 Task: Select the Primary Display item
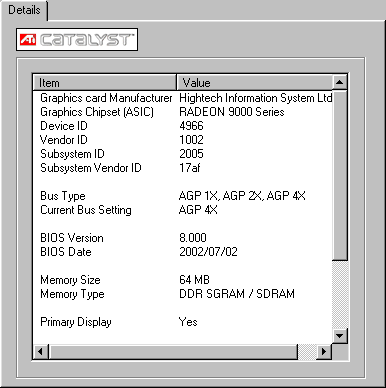(76, 322)
